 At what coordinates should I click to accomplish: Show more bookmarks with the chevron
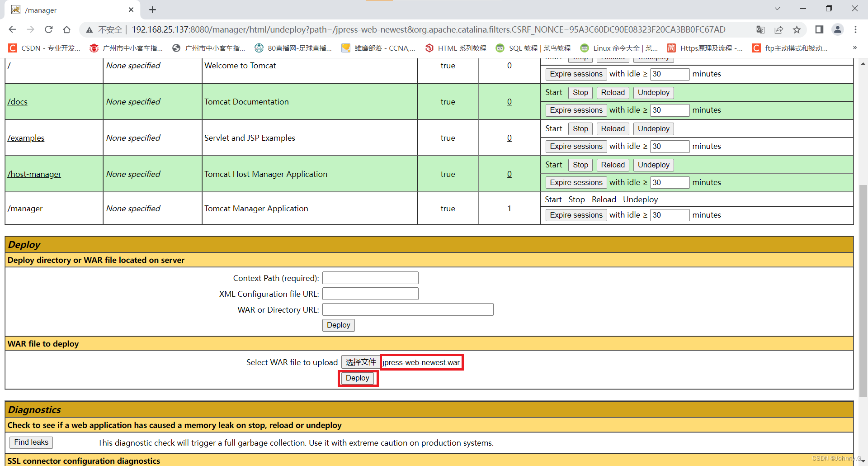[x=854, y=48]
